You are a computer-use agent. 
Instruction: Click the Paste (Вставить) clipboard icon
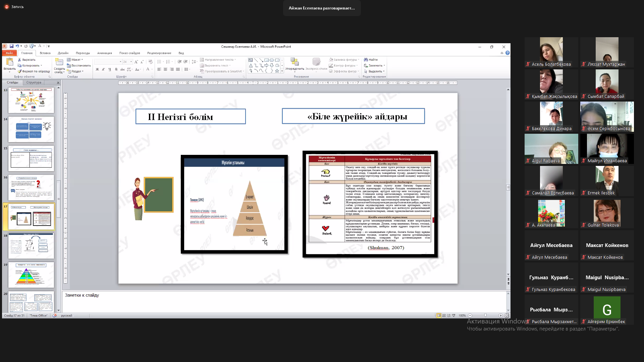click(9, 62)
